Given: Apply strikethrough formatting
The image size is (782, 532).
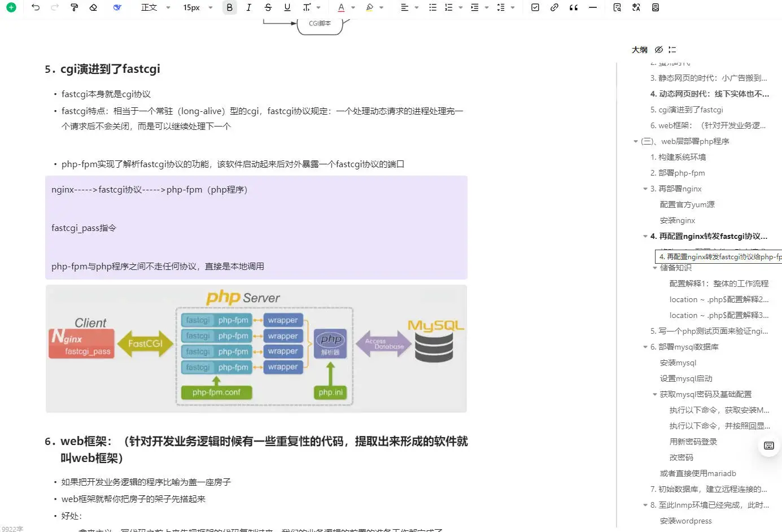Looking at the screenshot, I should pos(268,7).
